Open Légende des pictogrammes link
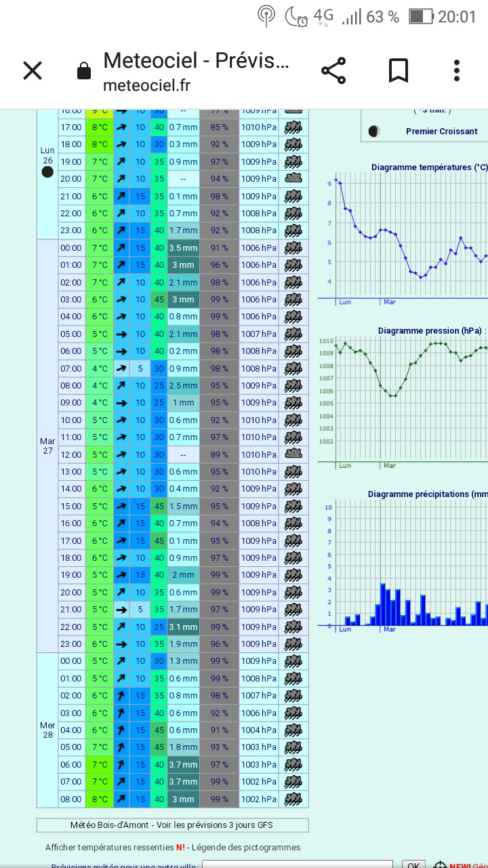 click(x=246, y=847)
